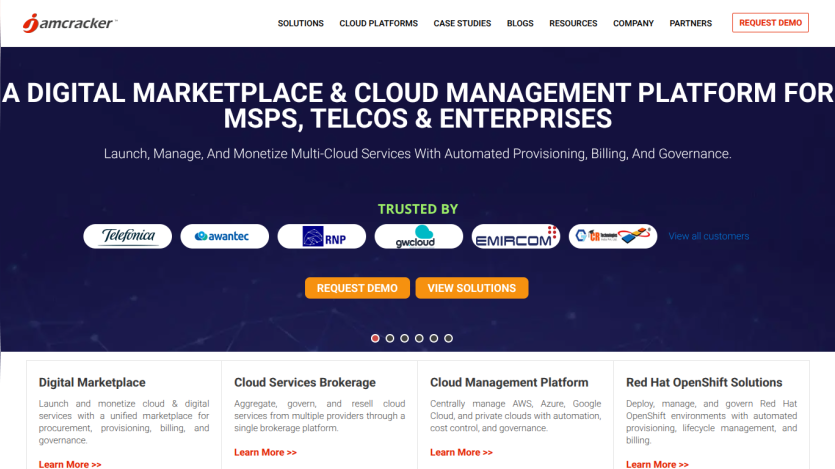Click the orange Request Demo hero button

coord(357,288)
